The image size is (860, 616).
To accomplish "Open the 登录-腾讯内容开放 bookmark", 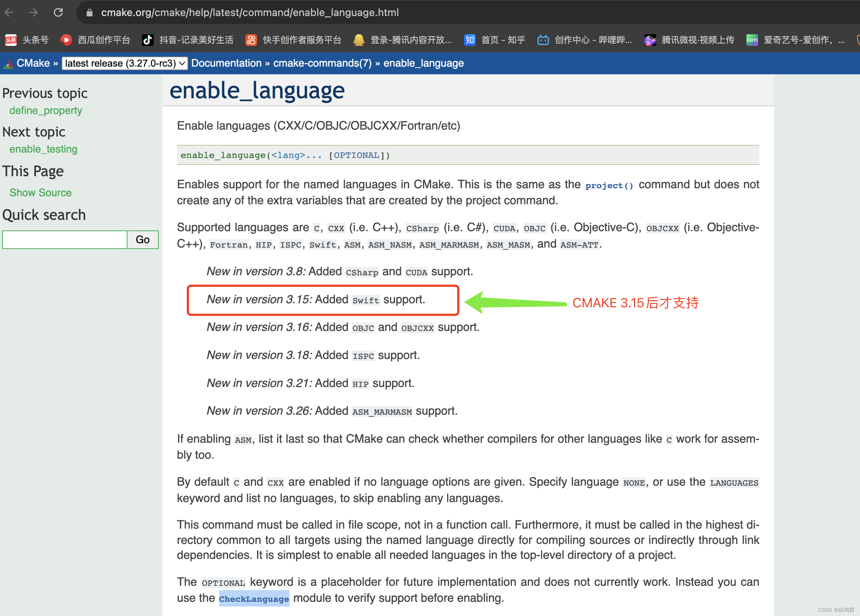I will [x=402, y=40].
